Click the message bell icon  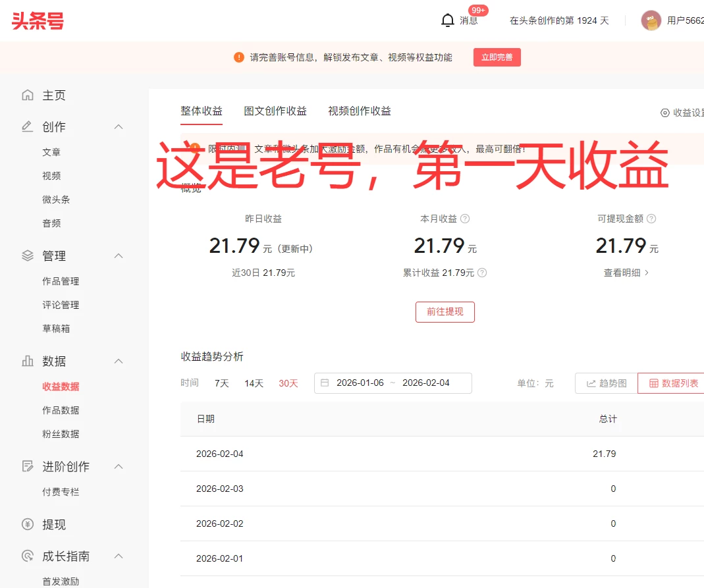tap(448, 20)
